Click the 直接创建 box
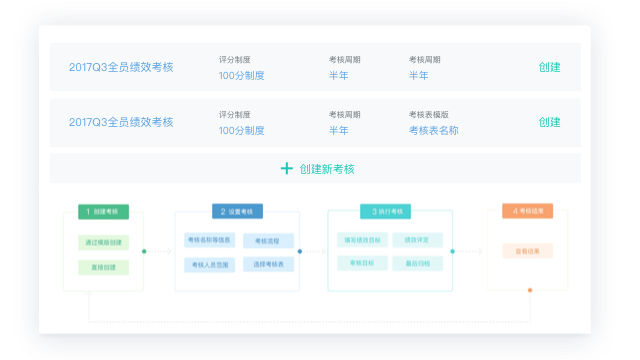Image resolution: width=640 pixels, height=360 pixels. [x=103, y=267]
